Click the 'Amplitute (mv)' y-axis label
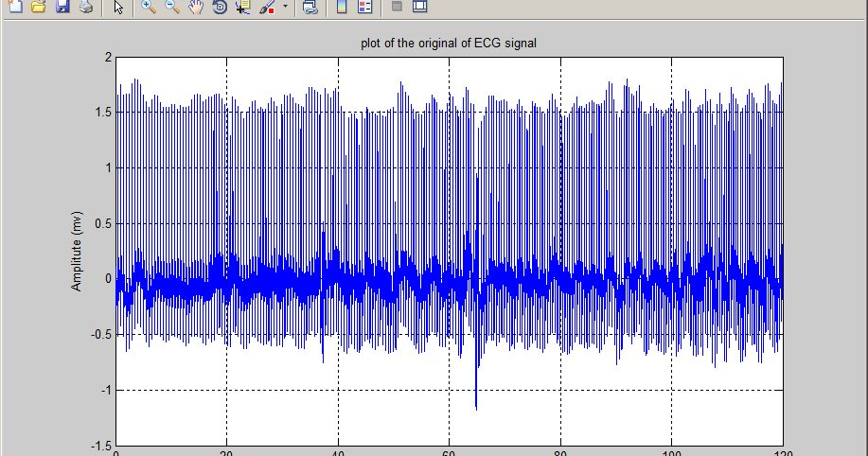 [x=77, y=252]
